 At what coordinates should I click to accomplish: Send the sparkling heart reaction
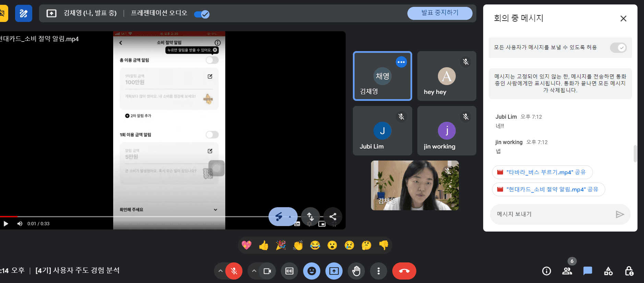(x=247, y=245)
